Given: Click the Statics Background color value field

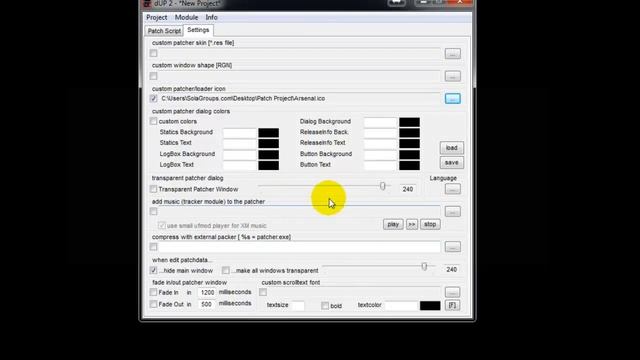Looking at the screenshot, I should [240, 133].
